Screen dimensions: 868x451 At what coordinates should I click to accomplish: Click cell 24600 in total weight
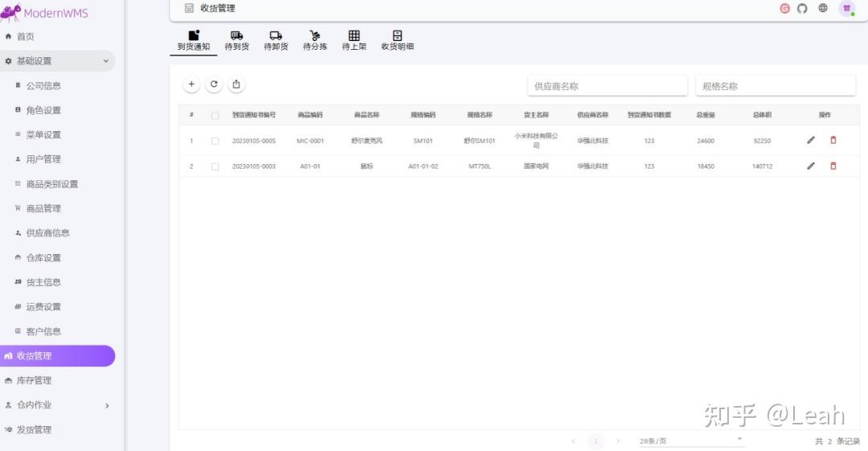[706, 141]
